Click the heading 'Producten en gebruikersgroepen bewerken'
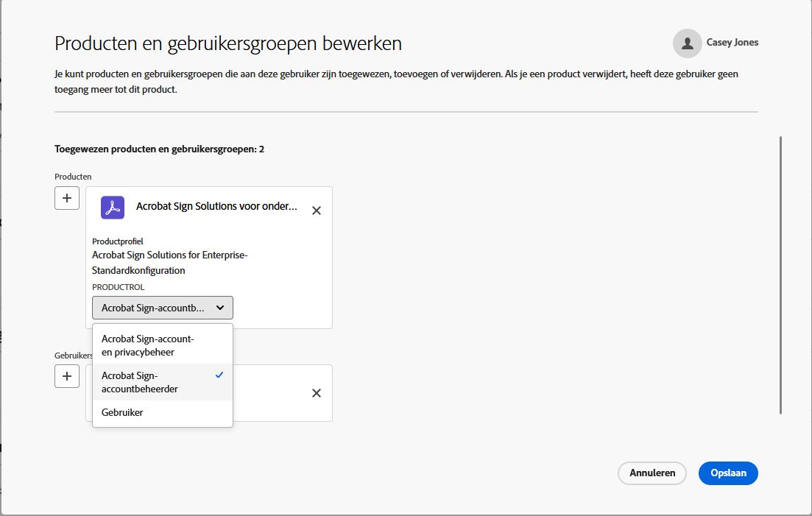Viewport: 812px width, 516px height. point(227,43)
